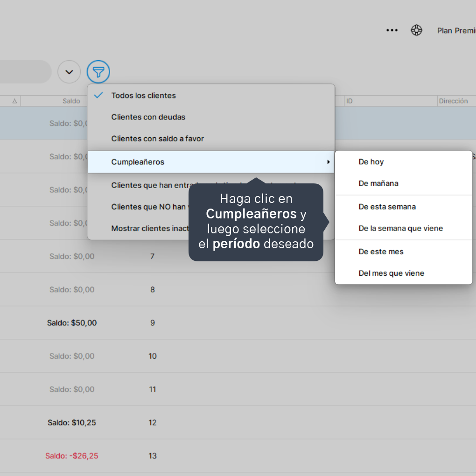
Task: Open the chevron dropdown beside the filter
Action: point(69,72)
